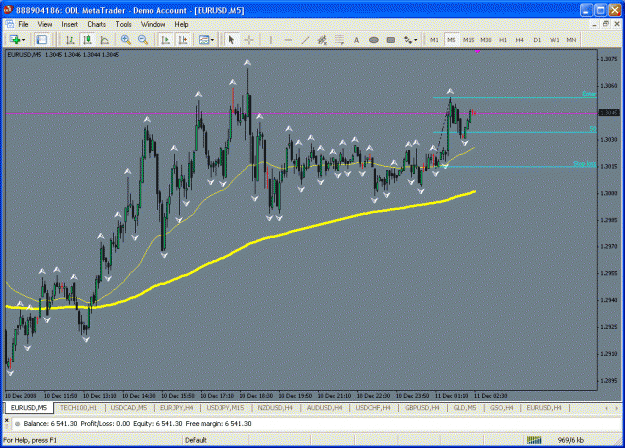Viewport: 625px width, 448px height.
Task: Open the Help menu
Action: (x=181, y=24)
